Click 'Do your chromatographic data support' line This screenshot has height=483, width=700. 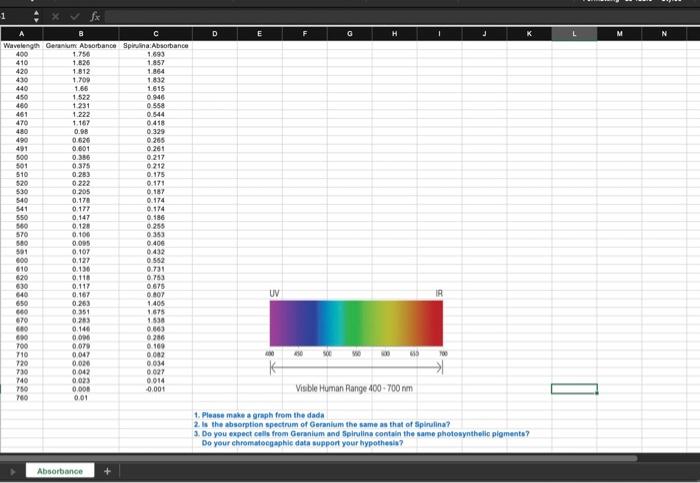[x=302, y=443]
